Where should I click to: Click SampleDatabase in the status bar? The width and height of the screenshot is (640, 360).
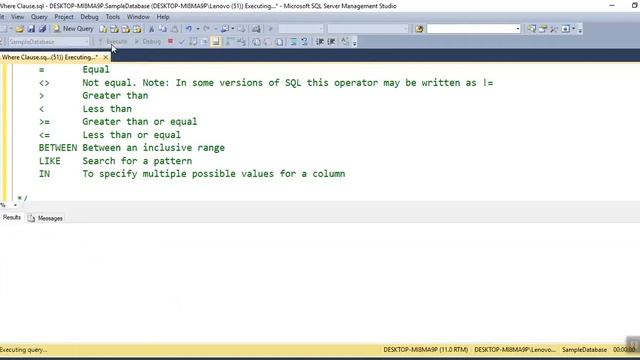point(584,350)
